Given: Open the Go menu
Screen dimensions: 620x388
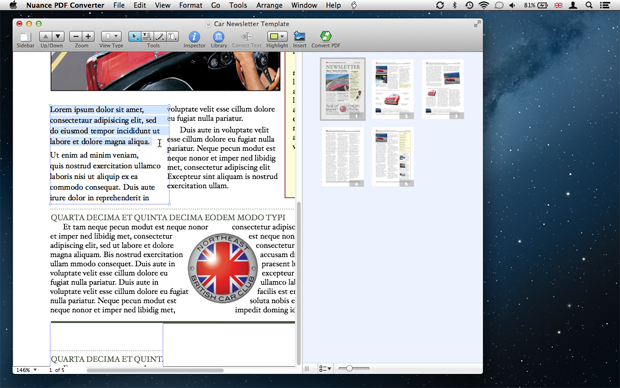Looking at the screenshot, I should coord(215,5).
